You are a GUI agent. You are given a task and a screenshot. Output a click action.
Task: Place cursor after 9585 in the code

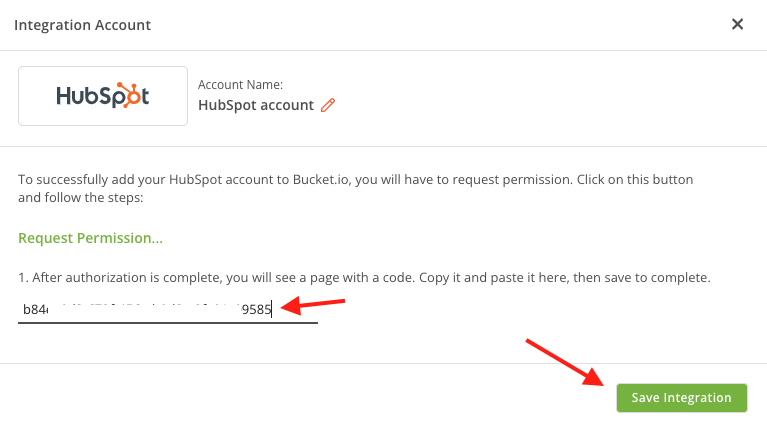click(x=271, y=310)
